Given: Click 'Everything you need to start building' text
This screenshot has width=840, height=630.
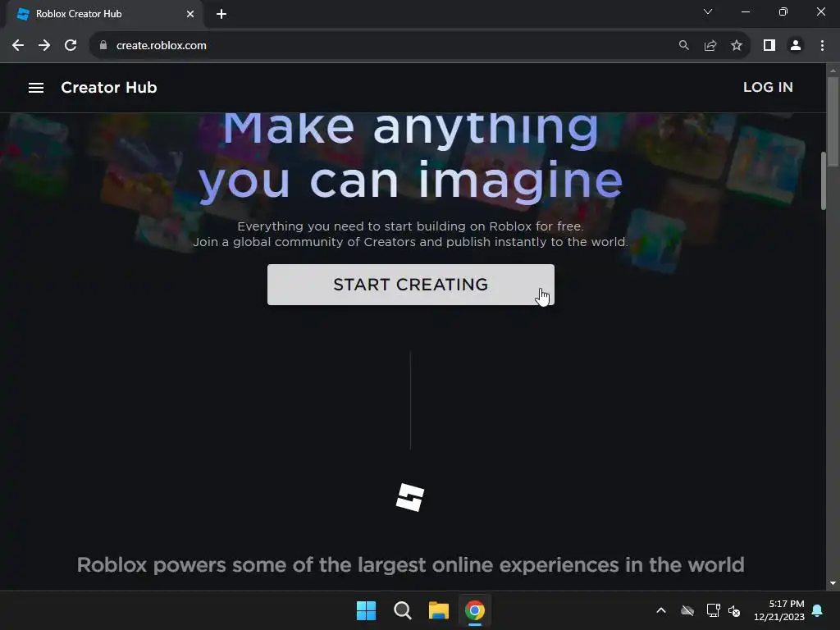Looking at the screenshot, I should pos(410,226).
